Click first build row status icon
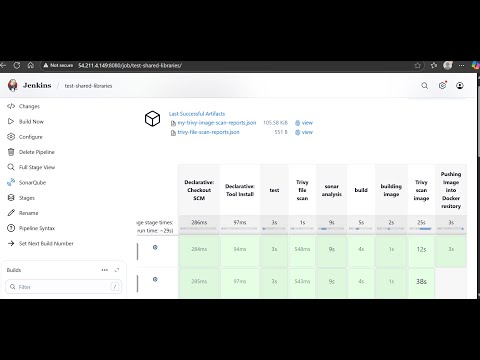The width and height of the screenshot is (480, 360). (155, 247)
